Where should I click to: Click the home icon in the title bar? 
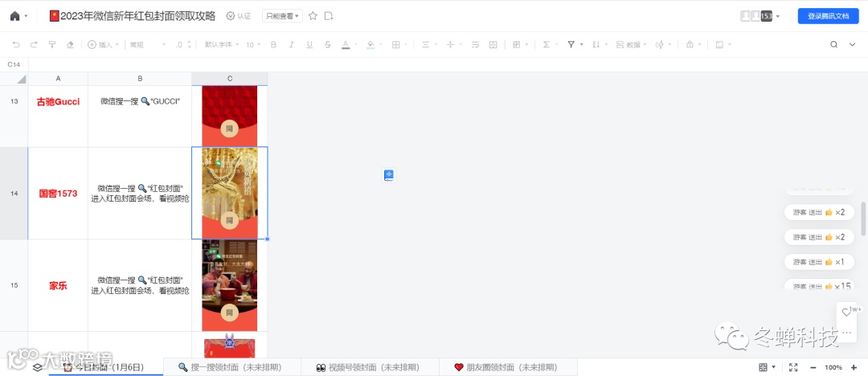click(15, 16)
